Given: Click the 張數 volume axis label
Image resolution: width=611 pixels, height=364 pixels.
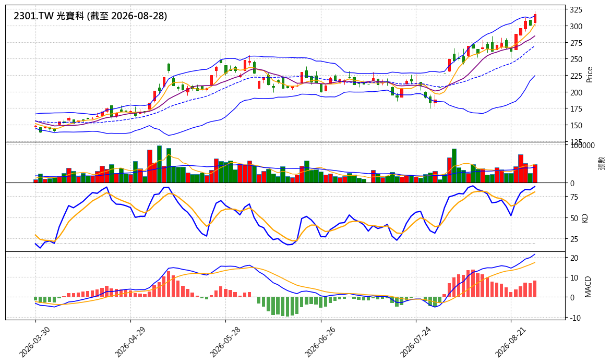Looking at the screenshot, I should (602, 163).
